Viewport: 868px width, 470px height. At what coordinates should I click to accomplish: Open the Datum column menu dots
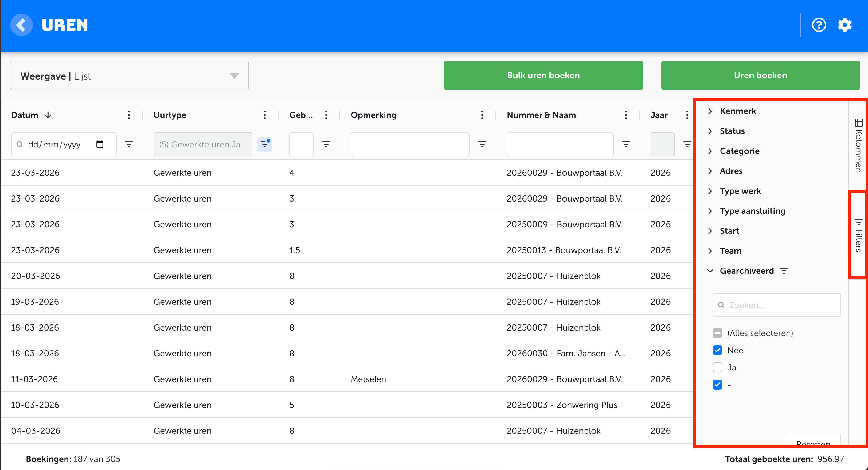[129, 115]
